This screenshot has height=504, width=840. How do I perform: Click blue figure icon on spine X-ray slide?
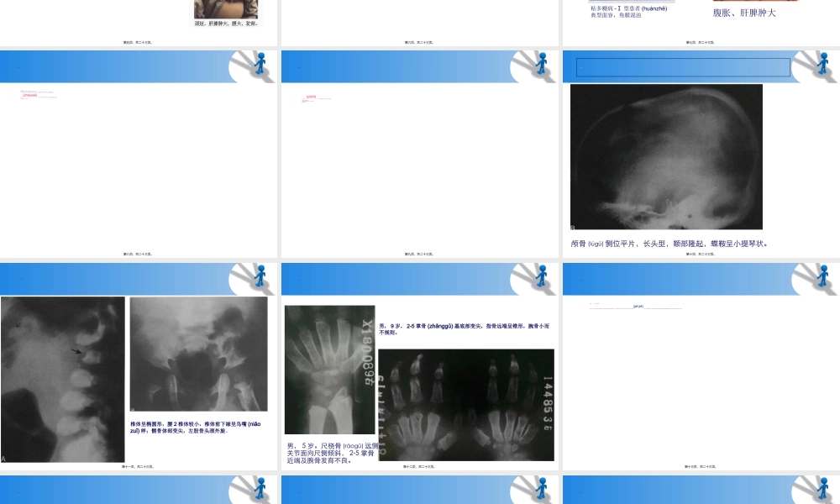click(258, 278)
